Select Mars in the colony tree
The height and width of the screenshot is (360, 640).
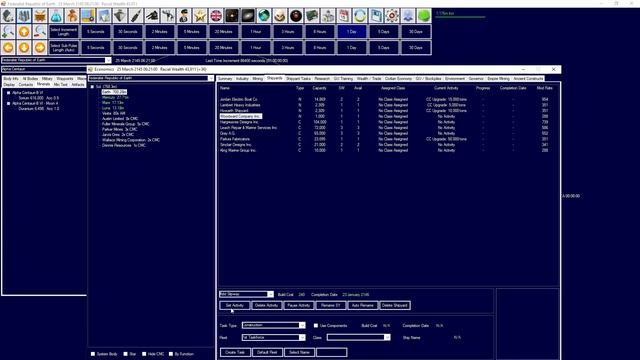(x=112, y=103)
